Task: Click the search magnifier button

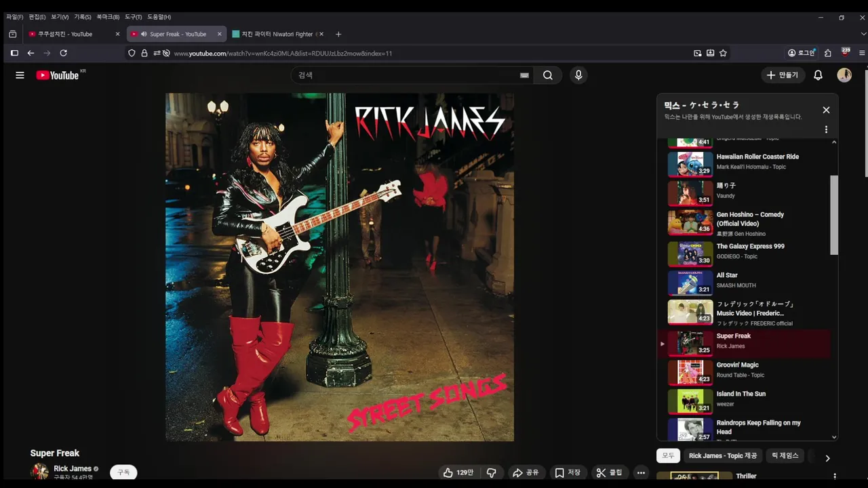Action: point(548,75)
